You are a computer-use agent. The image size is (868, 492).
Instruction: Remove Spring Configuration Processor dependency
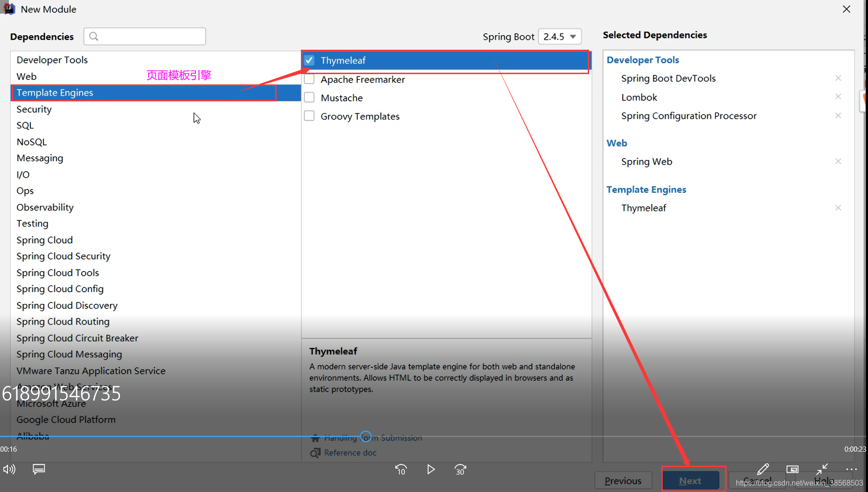[838, 115]
